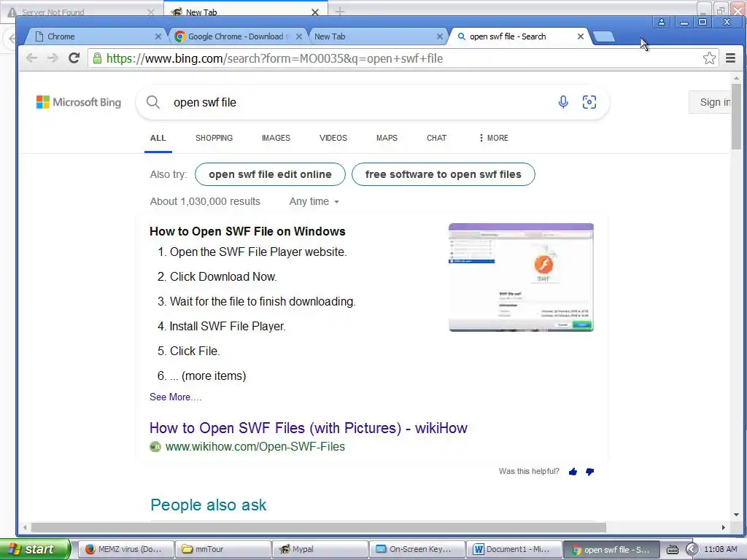Switch to On-Screen Keyboard taskbar item
747x560 pixels.
418,549
